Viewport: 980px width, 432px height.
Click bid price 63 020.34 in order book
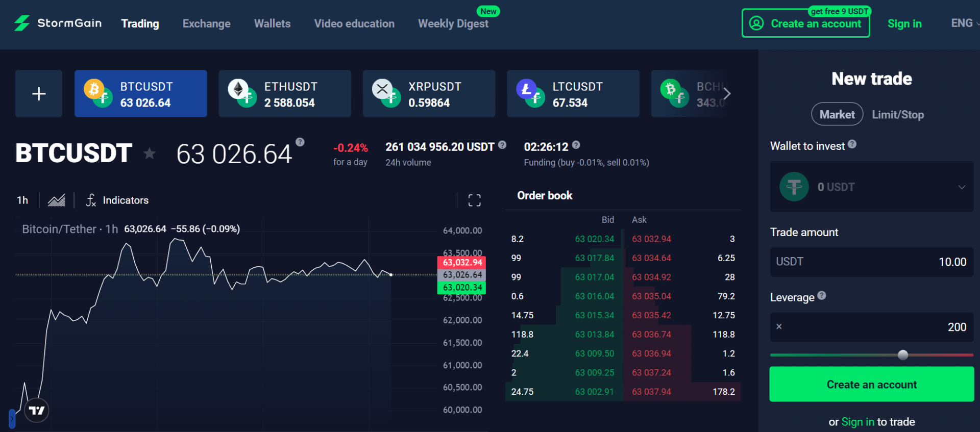[x=595, y=239]
